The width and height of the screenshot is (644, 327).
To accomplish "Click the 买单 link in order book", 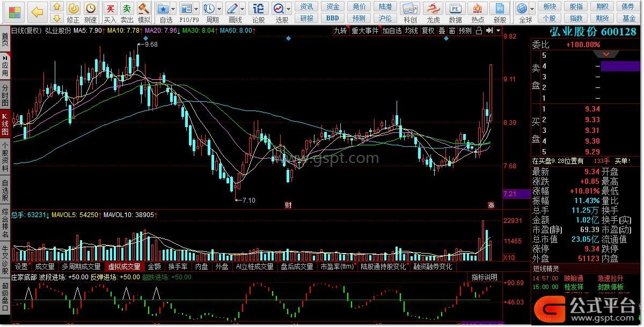I will (x=622, y=160).
